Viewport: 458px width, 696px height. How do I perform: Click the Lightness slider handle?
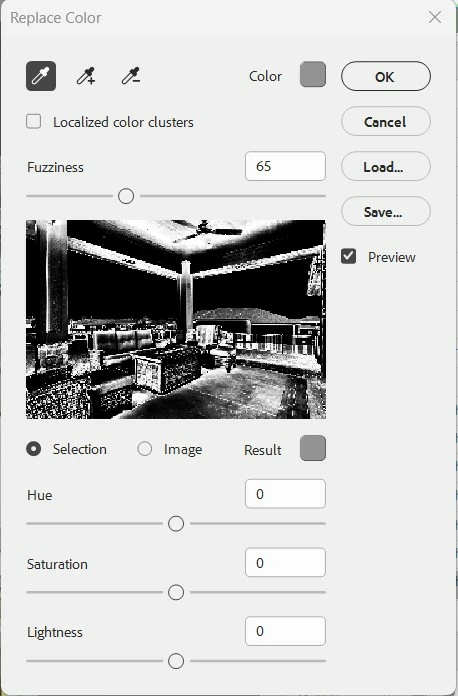tap(176, 661)
